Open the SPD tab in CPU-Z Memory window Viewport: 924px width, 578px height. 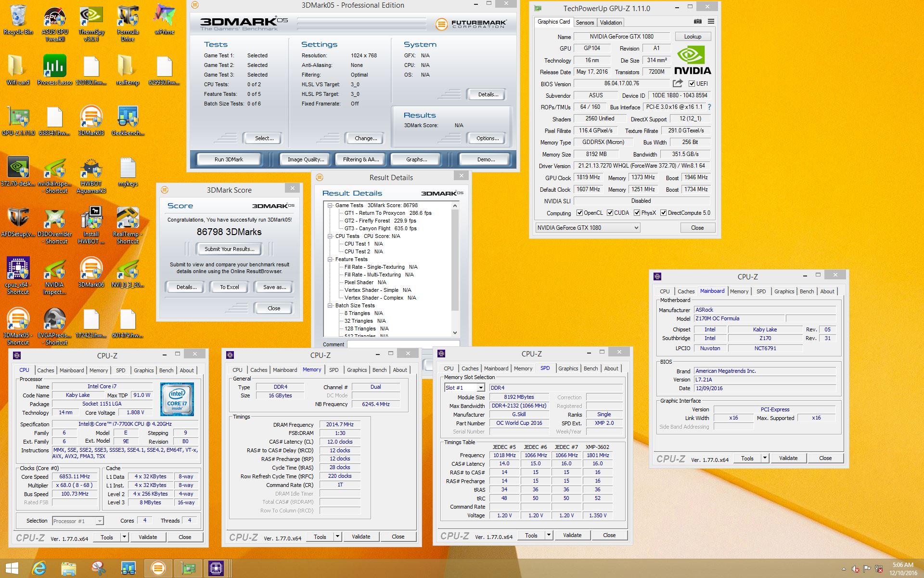(x=334, y=370)
